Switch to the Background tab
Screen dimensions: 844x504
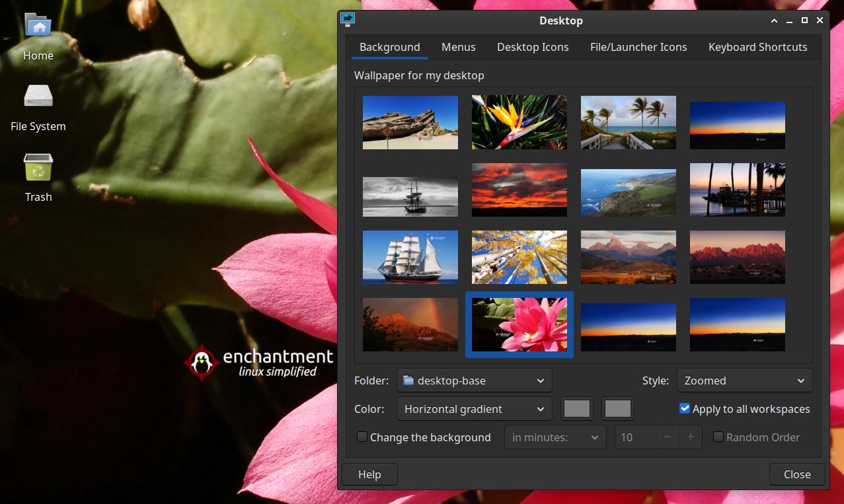[x=390, y=47]
